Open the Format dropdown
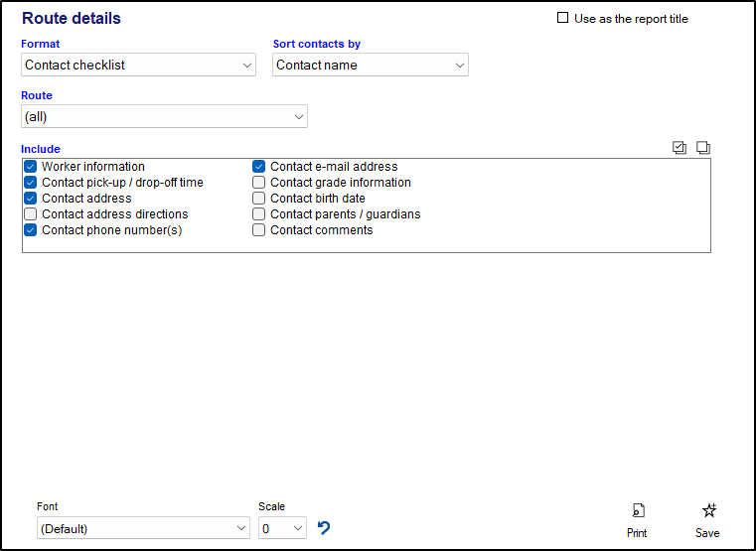This screenshot has width=756, height=551. click(139, 66)
